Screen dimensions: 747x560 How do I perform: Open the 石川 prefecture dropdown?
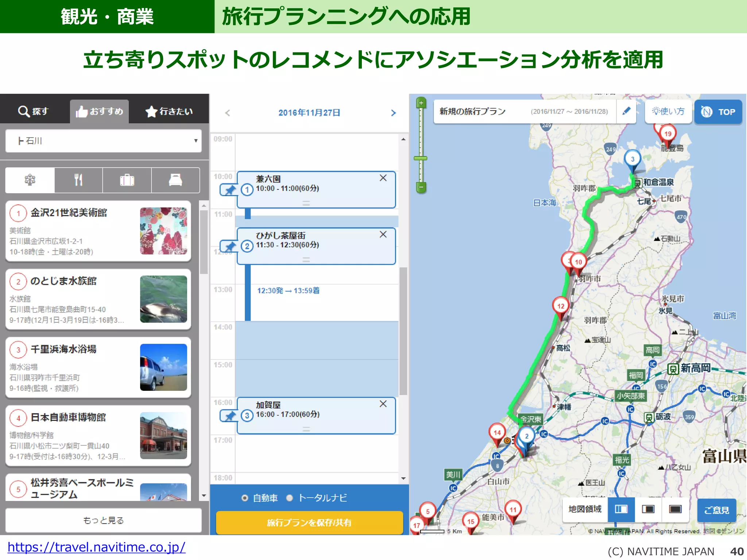click(104, 141)
